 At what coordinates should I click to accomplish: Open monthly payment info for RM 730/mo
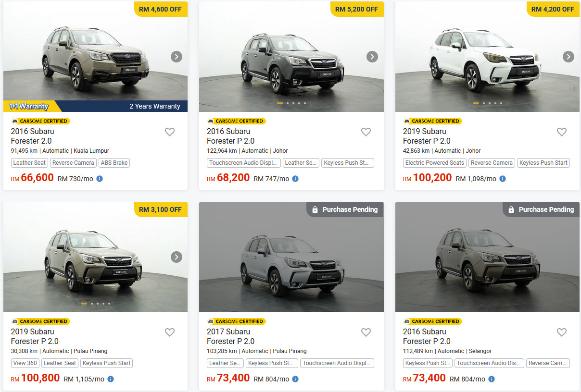(x=100, y=179)
